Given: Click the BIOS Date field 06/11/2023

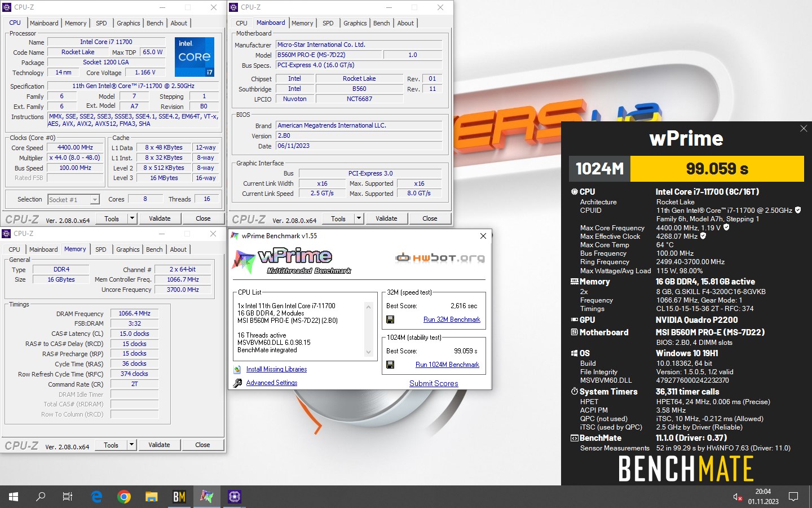Looking at the screenshot, I should [359, 146].
